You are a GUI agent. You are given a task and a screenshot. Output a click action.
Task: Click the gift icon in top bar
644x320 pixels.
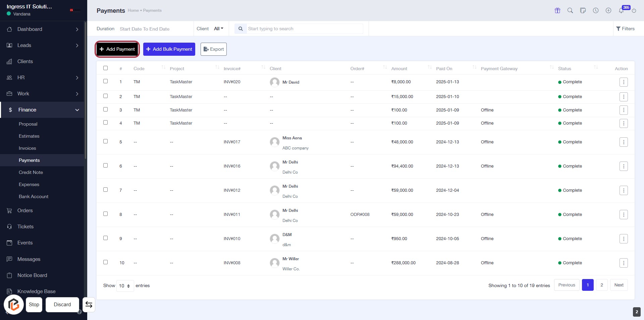click(x=557, y=10)
